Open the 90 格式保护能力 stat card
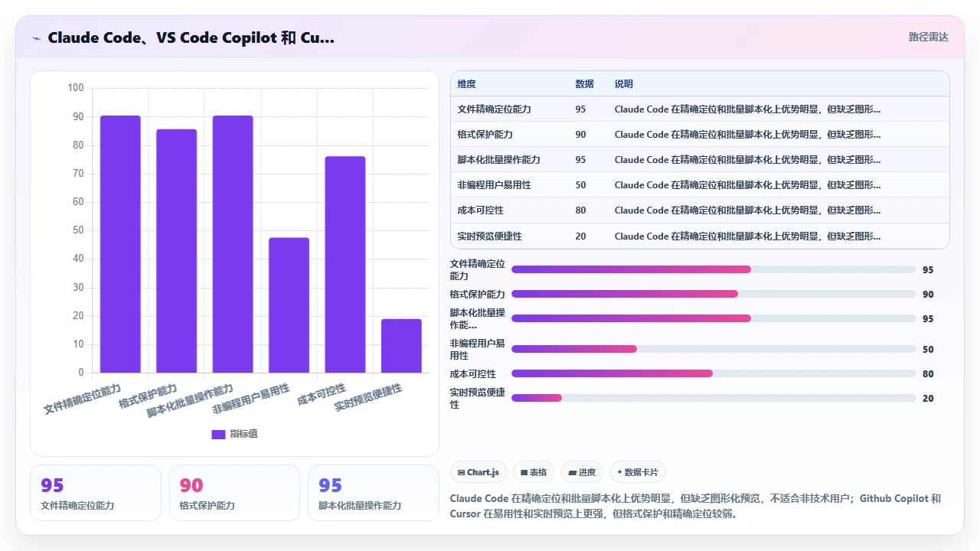Screen dimensions: 980x551 [234, 493]
